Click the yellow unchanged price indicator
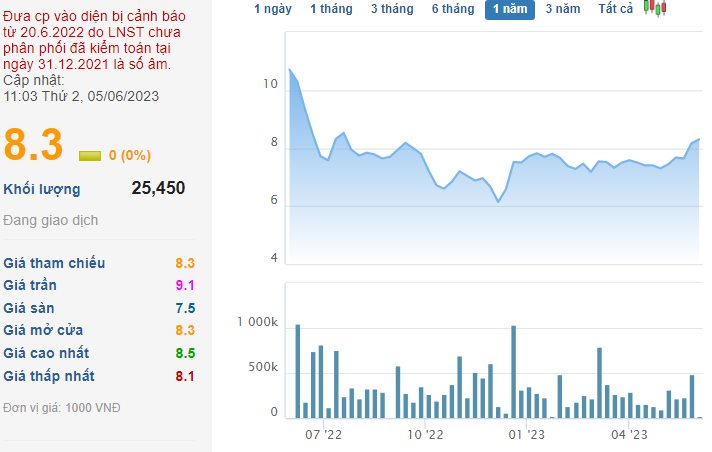 pos(89,156)
